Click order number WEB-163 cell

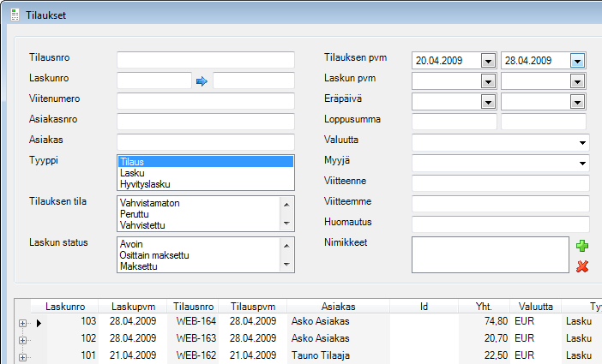pos(193,338)
